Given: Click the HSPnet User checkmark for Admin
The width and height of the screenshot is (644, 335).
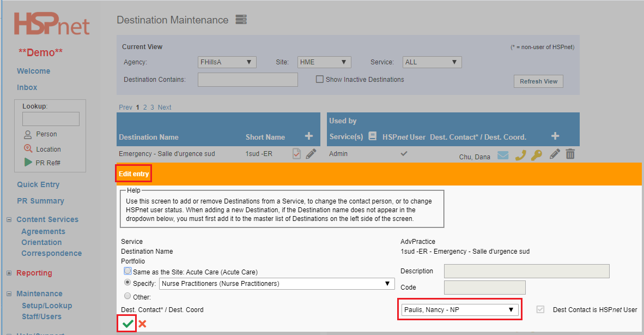Looking at the screenshot, I should 404,153.
